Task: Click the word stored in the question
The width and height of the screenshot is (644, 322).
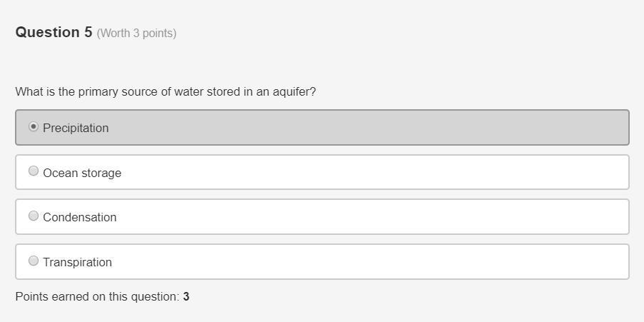Action: 223,92
